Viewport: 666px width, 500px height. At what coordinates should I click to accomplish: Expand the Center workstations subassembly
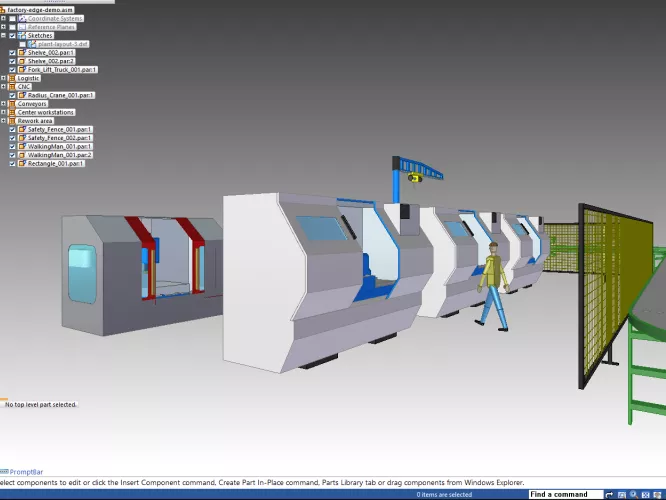pyautogui.click(x=3, y=112)
